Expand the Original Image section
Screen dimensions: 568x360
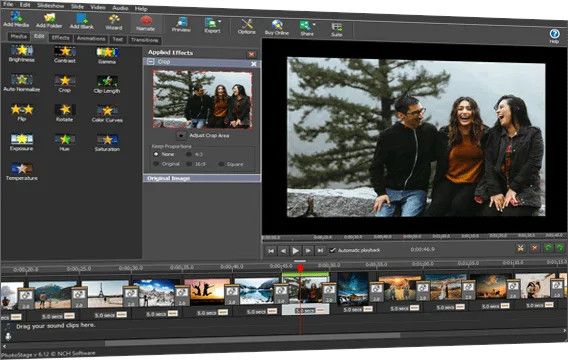pyautogui.click(x=202, y=178)
